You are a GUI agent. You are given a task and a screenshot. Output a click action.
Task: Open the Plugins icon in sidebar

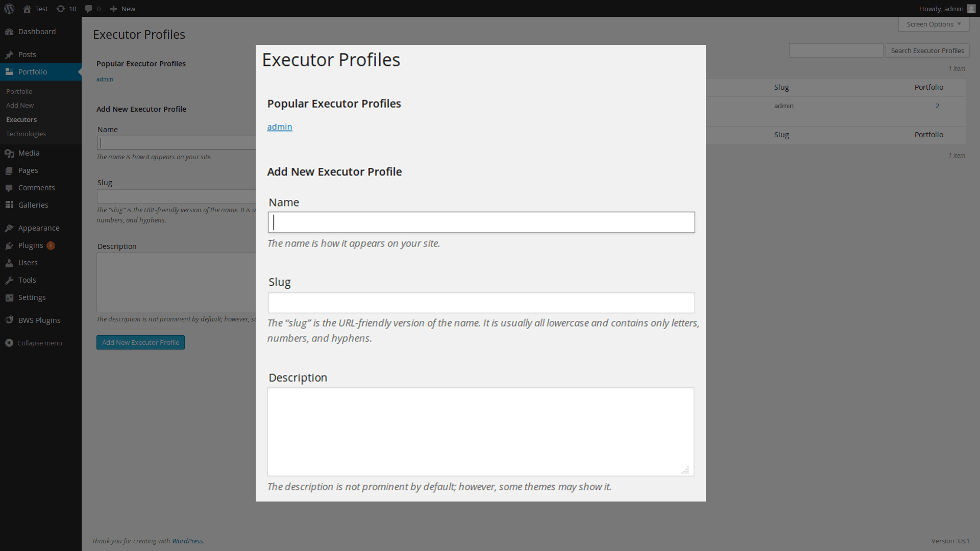pos(9,245)
